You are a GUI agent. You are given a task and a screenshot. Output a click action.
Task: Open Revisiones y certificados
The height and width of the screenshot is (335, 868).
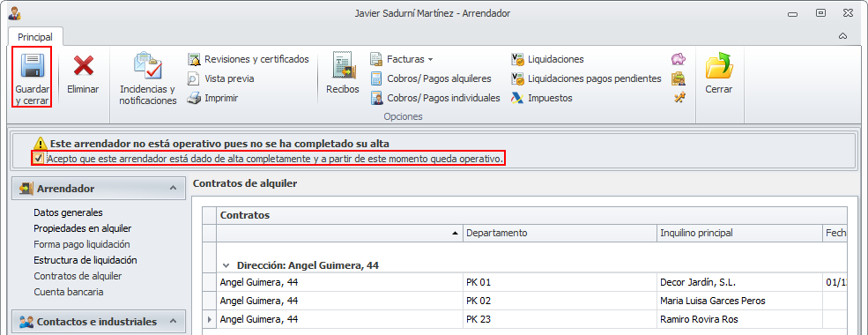248,59
